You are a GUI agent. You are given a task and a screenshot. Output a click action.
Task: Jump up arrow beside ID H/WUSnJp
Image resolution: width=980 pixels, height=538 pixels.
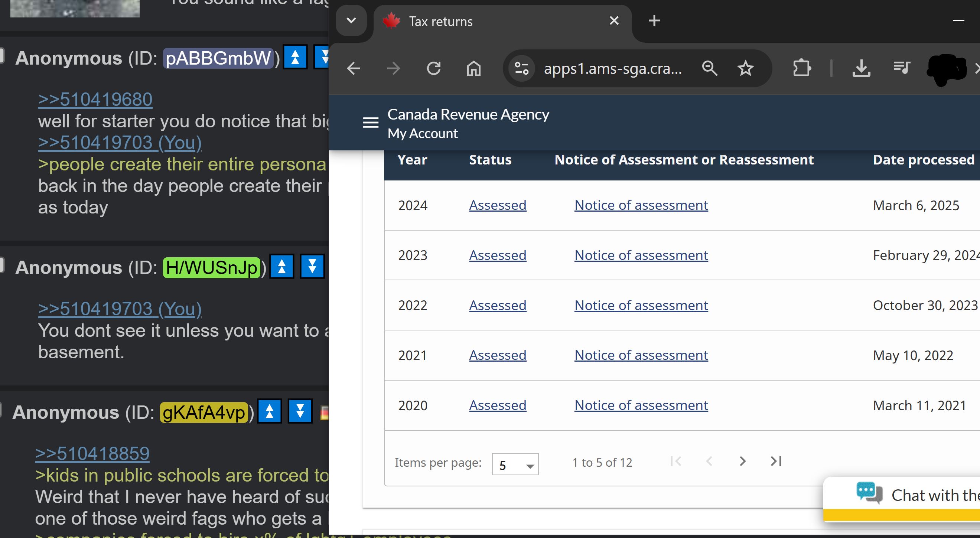point(281,266)
